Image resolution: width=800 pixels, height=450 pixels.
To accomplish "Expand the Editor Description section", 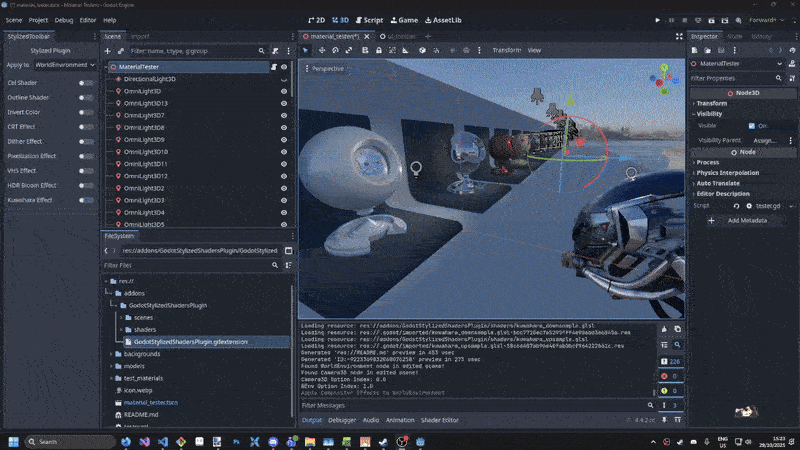I will (x=723, y=194).
